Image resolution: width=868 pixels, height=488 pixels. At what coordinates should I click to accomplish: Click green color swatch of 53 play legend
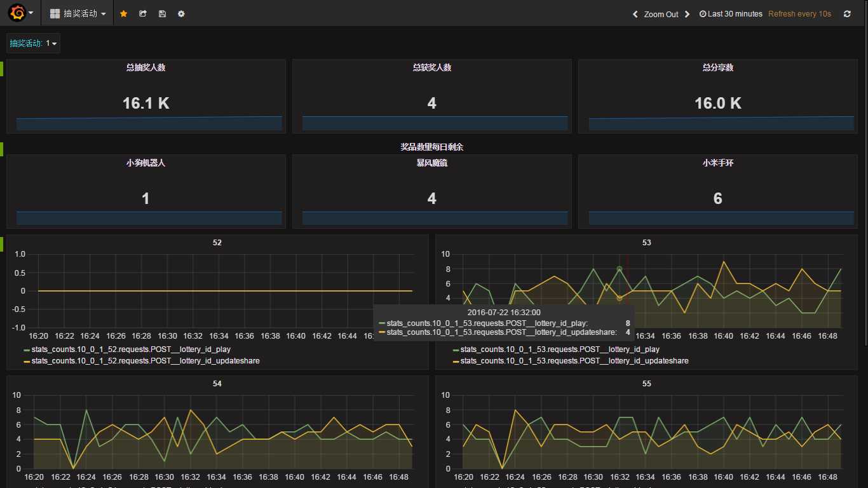tap(456, 350)
